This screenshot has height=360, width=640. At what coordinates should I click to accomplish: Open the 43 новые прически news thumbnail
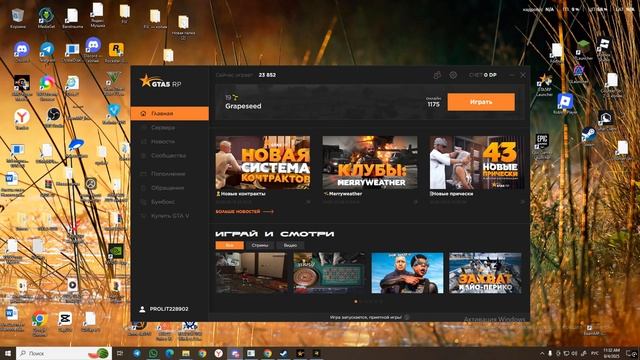coord(477,162)
